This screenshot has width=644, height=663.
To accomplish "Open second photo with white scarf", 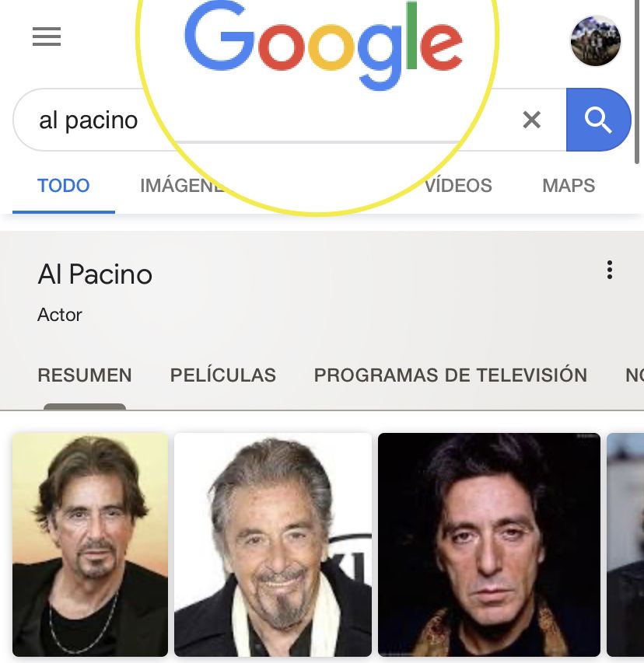I will pyautogui.click(x=273, y=545).
